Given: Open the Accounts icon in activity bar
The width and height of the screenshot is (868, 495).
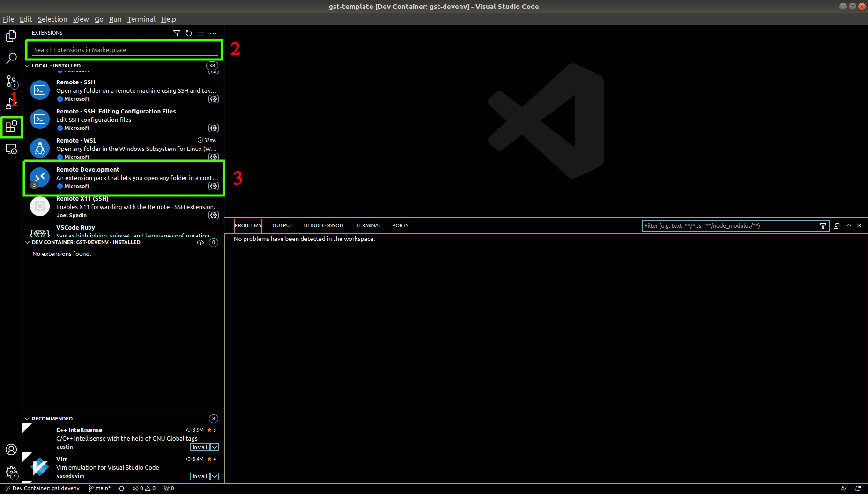Looking at the screenshot, I should [11, 450].
